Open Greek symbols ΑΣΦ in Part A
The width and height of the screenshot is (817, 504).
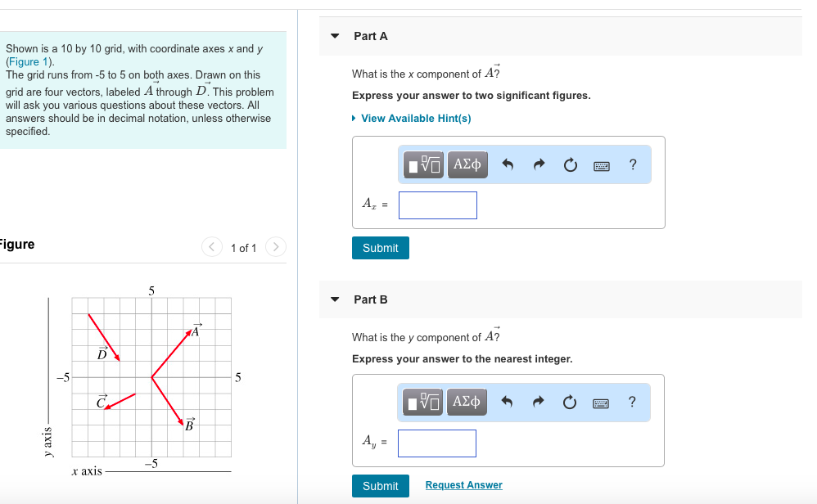coord(467,164)
